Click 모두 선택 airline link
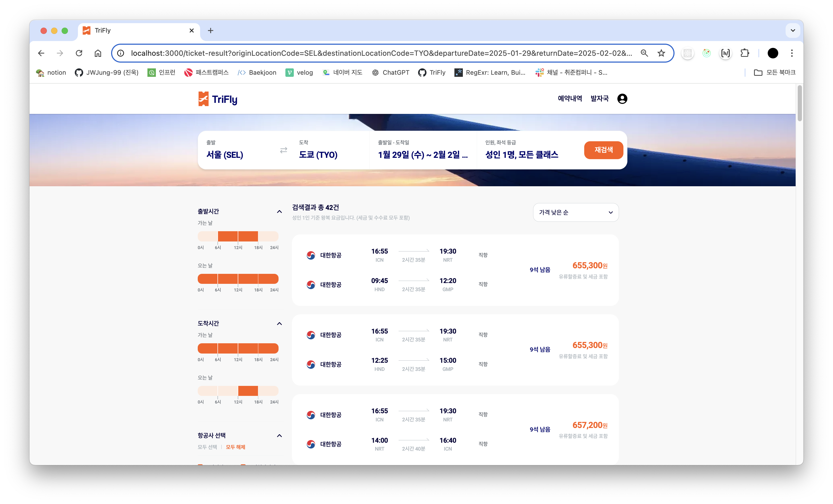833x504 pixels. 207,447
